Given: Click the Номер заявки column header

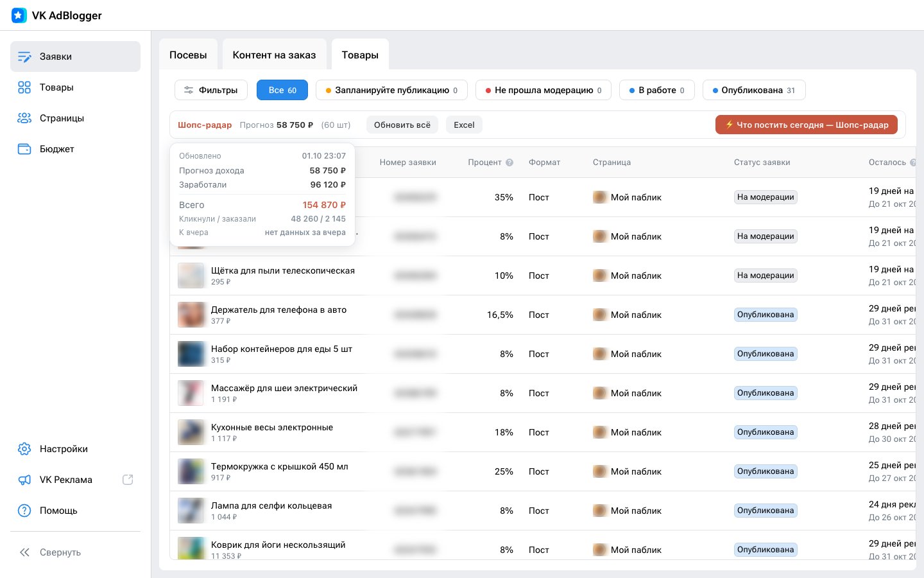Looking at the screenshot, I should point(407,162).
